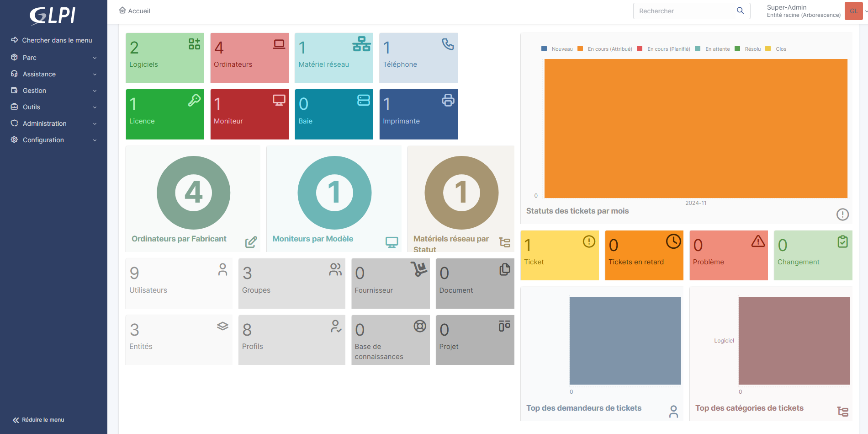The width and height of the screenshot is (868, 434).
Task: Toggle the Nouveau legend entry in chart
Action: point(557,49)
